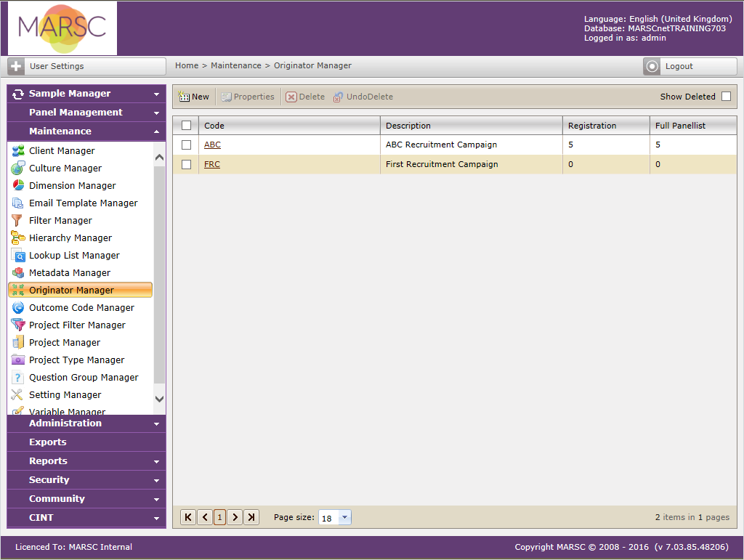This screenshot has width=744, height=560.
Task: Click the Originator Manager arrows icon
Action: [x=18, y=291]
